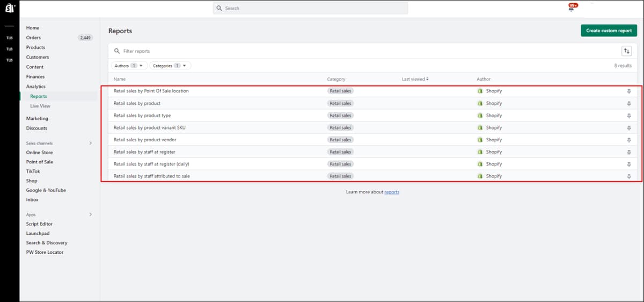Click the top Search field
This screenshot has width=644, height=302.
click(x=310, y=9)
